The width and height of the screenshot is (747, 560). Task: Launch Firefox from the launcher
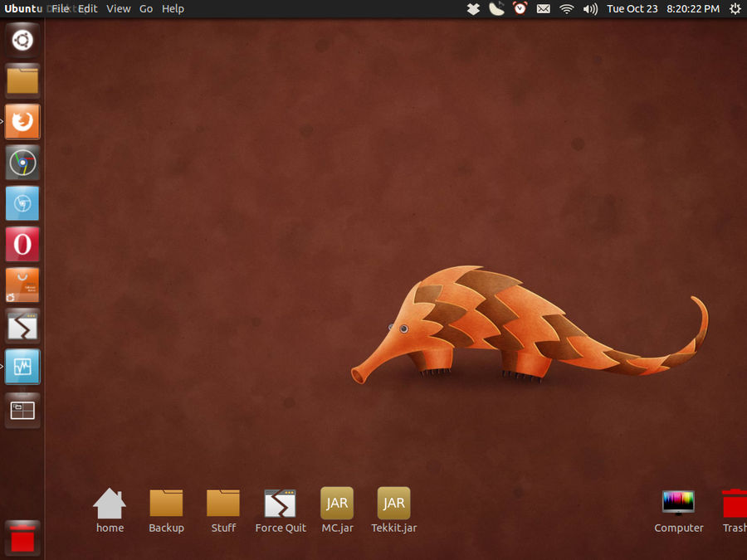(22, 121)
